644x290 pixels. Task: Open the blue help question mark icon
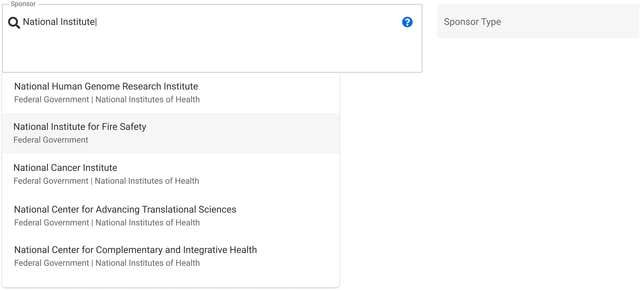407,22
